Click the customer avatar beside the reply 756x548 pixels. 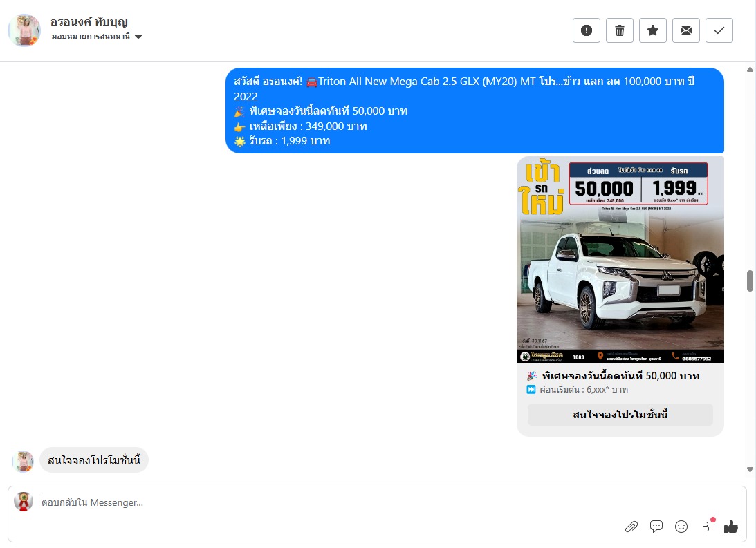(x=23, y=461)
